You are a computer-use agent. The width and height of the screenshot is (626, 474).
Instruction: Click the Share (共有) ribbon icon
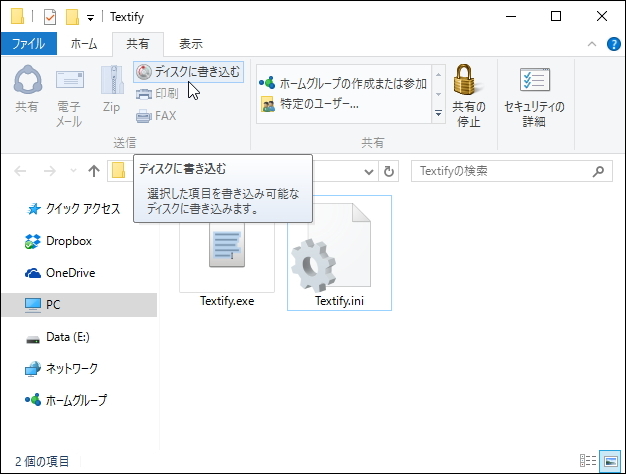click(x=28, y=89)
